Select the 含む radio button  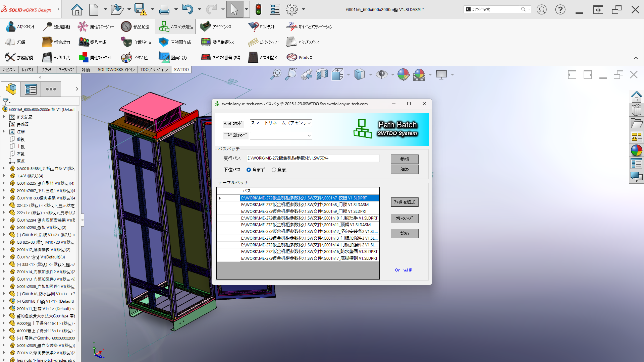274,170
